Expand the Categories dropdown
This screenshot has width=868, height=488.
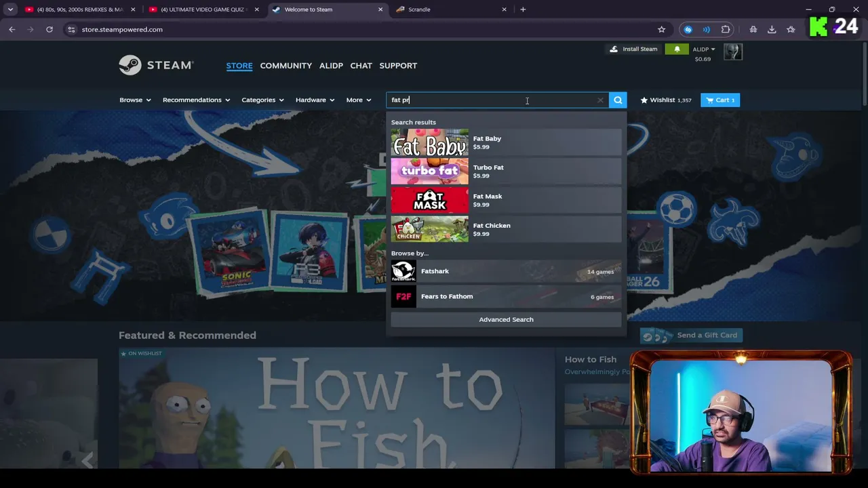click(262, 100)
